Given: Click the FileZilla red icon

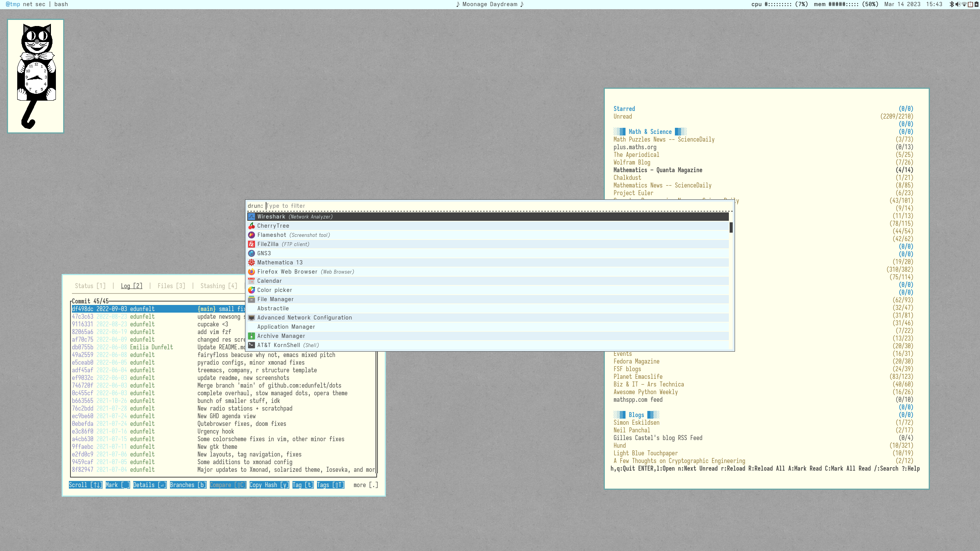Looking at the screenshot, I should [x=252, y=244].
